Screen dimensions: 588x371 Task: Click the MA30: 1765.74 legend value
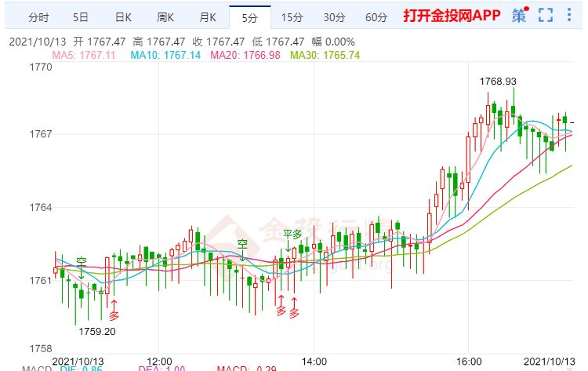coord(325,55)
